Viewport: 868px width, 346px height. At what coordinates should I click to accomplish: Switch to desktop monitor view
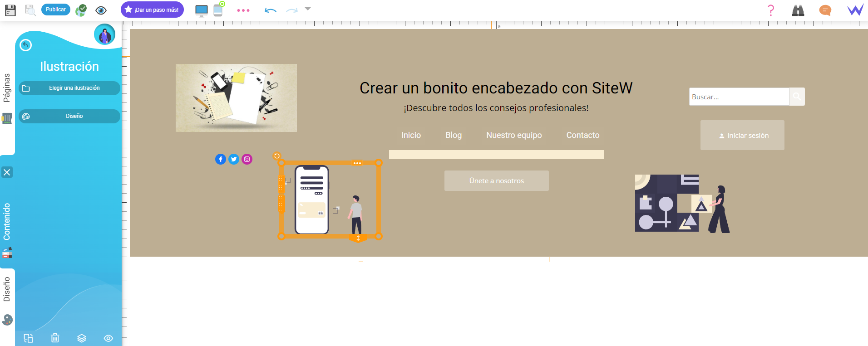point(202,10)
